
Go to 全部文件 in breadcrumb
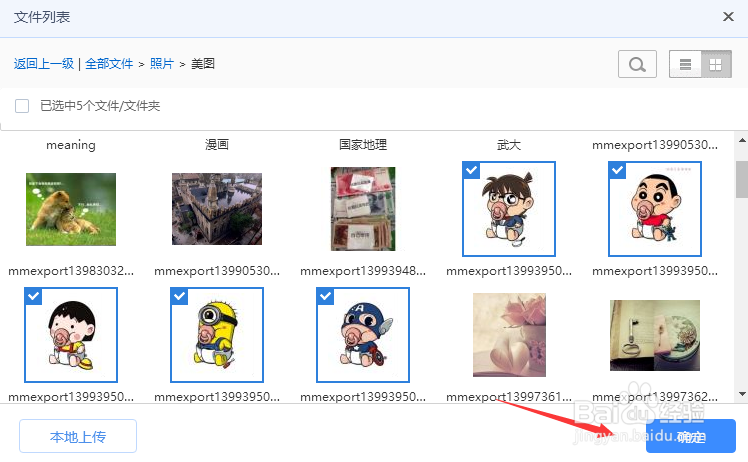pos(109,63)
